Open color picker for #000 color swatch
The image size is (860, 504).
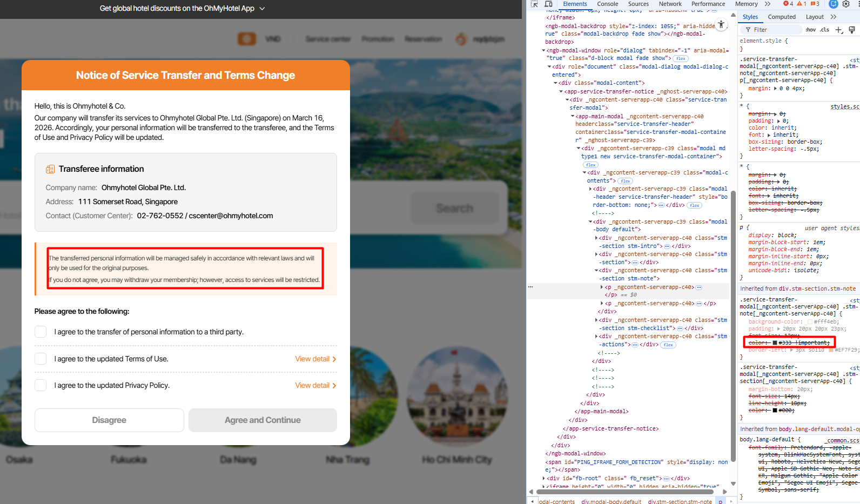775,411
